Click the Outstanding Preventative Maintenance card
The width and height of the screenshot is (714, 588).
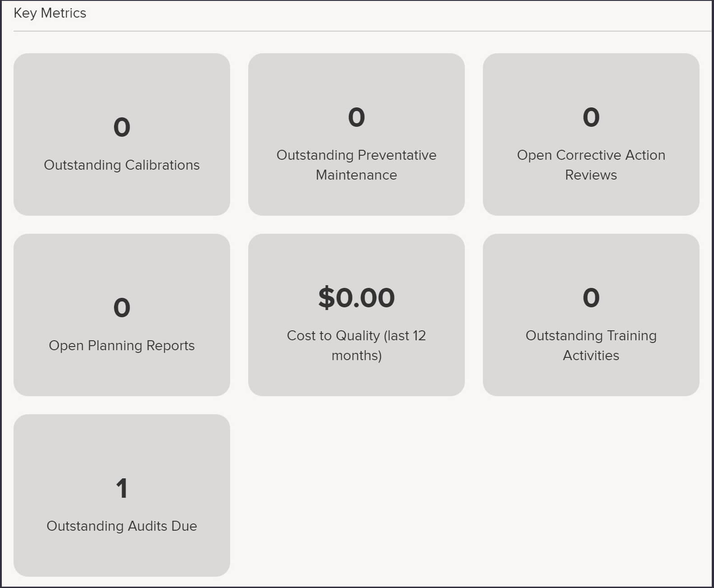357,134
